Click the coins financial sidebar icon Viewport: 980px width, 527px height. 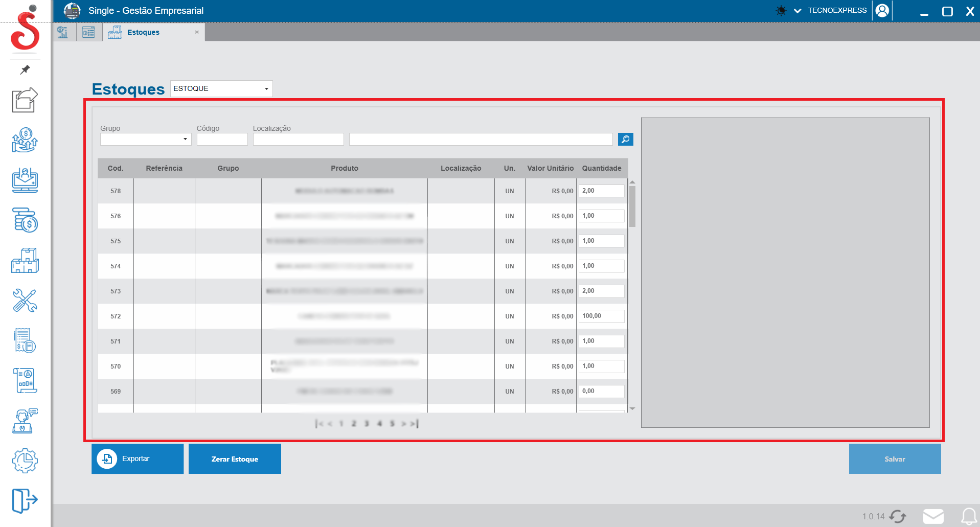click(25, 220)
